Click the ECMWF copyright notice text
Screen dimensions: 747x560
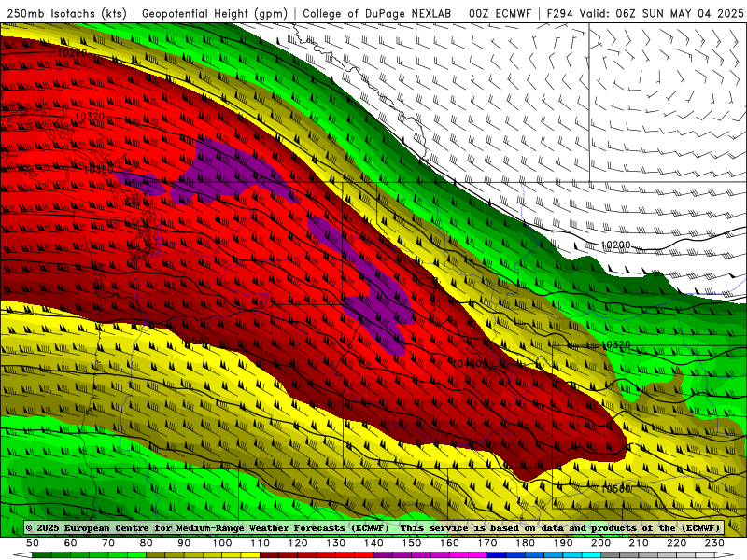coord(374,527)
